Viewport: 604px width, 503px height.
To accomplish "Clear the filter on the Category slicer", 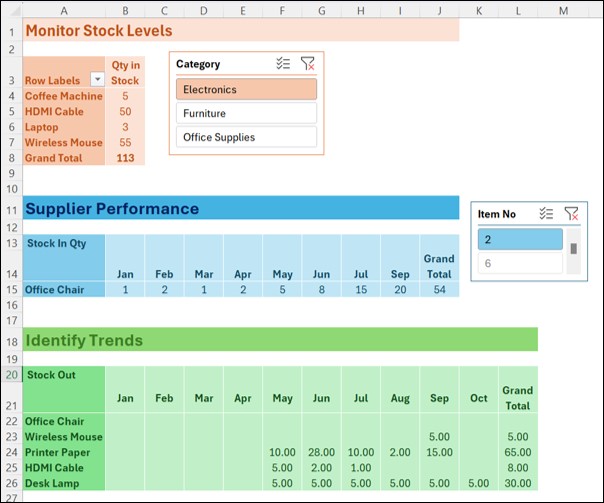I will [x=307, y=64].
